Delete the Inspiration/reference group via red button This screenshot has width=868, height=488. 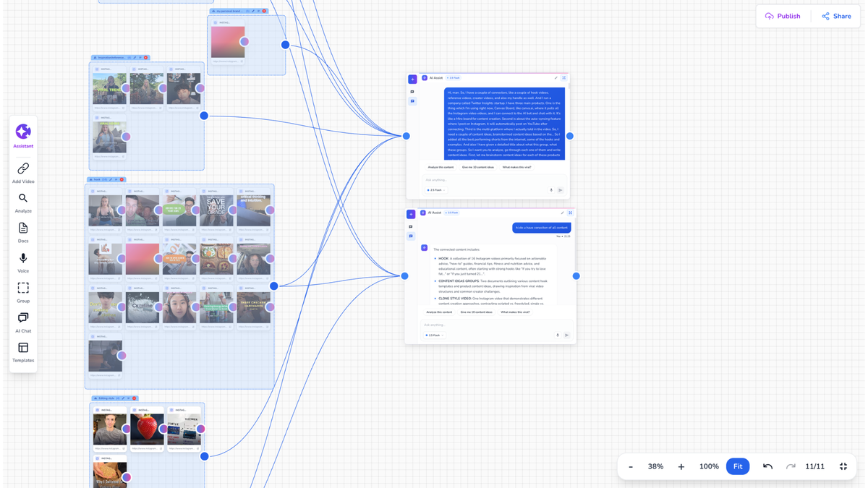[x=145, y=58]
